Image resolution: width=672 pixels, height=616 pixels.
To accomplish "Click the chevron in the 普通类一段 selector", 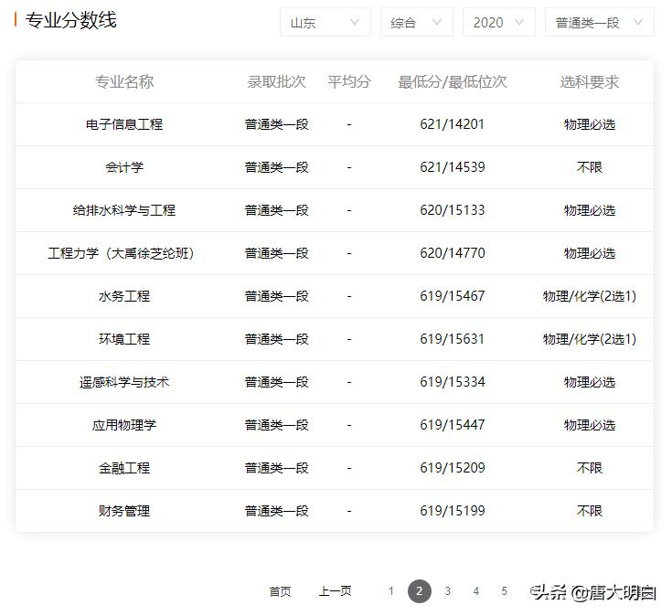I will tap(638, 22).
